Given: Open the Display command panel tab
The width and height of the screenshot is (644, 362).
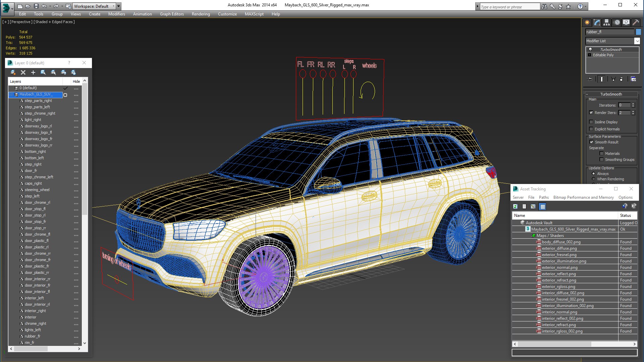Looking at the screenshot, I should 626,22.
